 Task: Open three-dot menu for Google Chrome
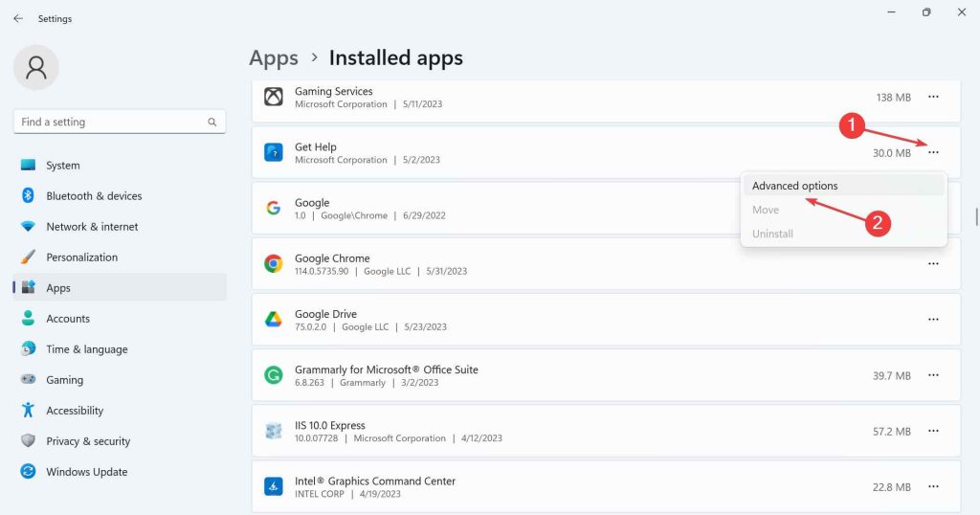pyautogui.click(x=933, y=264)
